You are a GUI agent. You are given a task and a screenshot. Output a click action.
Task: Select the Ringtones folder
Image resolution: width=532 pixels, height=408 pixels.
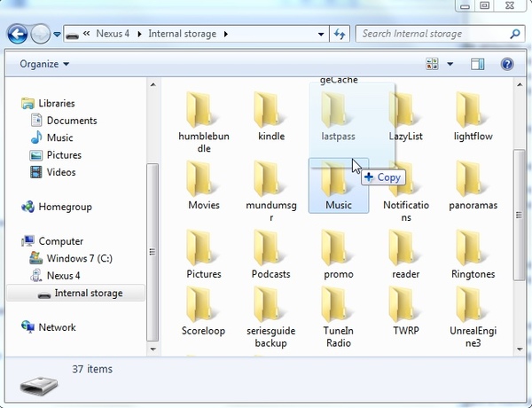coord(473,255)
